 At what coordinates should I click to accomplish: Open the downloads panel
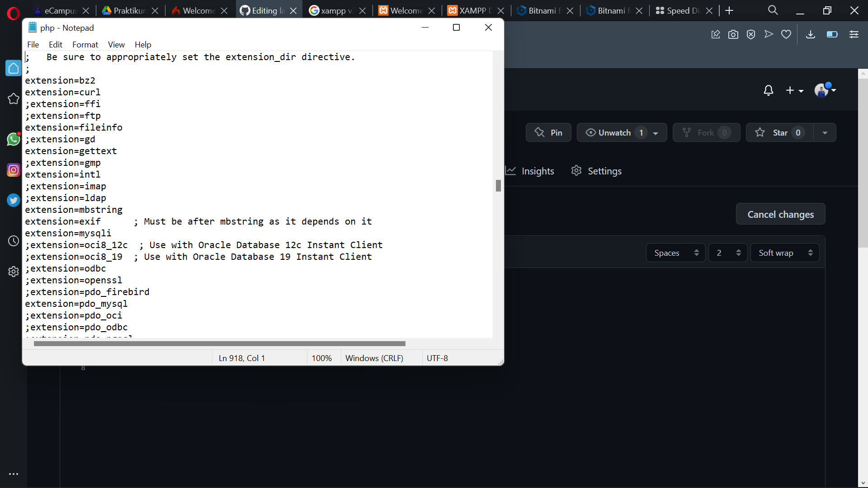click(x=810, y=34)
